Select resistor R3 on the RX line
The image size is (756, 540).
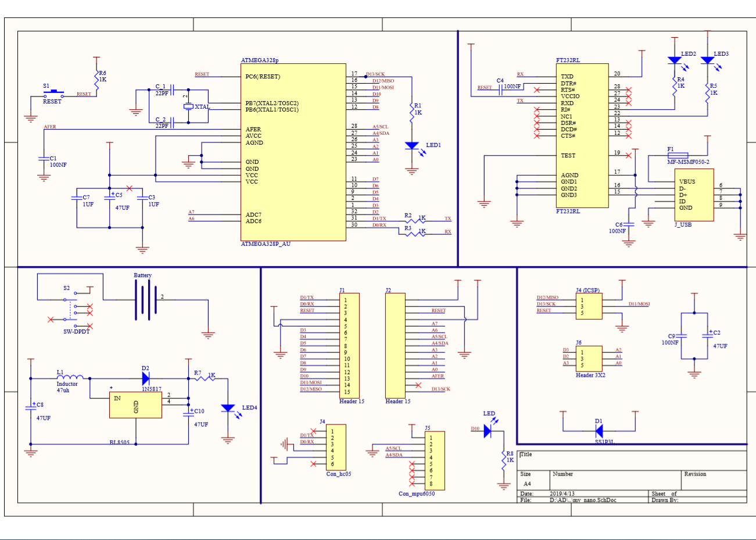(x=415, y=234)
